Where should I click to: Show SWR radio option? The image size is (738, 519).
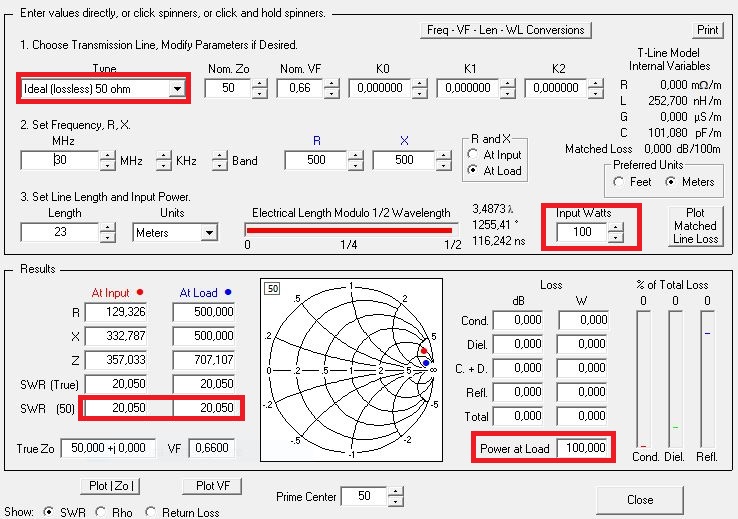click(48, 512)
